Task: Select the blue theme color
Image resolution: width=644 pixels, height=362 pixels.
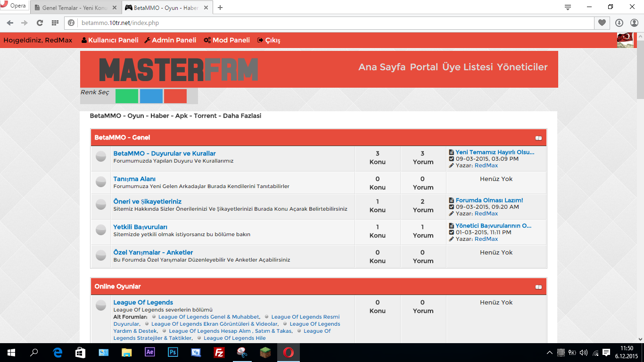Action: click(151, 96)
